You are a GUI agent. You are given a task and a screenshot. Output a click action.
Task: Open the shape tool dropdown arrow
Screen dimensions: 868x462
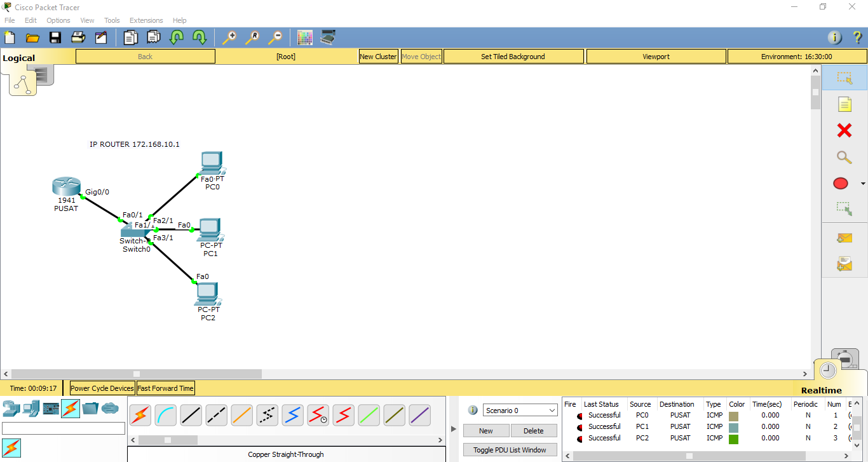pos(863,184)
